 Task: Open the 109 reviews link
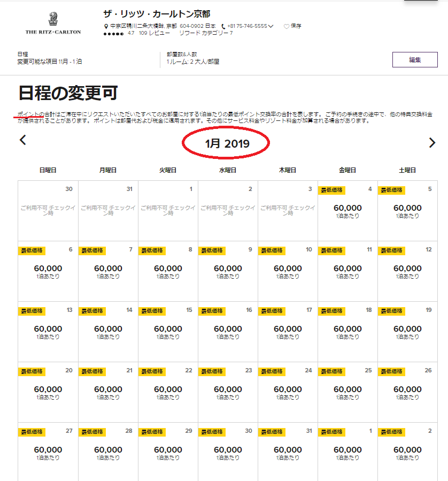tap(154, 33)
